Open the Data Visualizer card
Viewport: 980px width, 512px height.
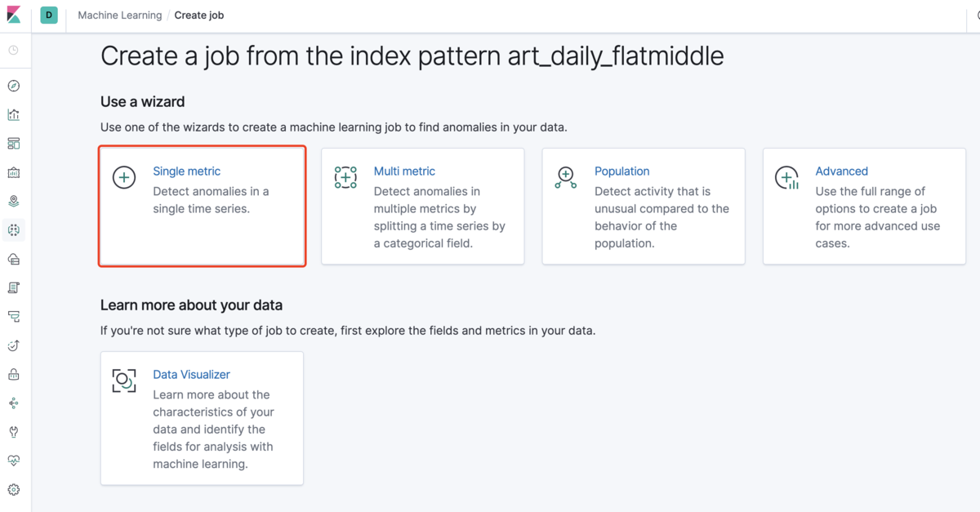coord(191,375)
